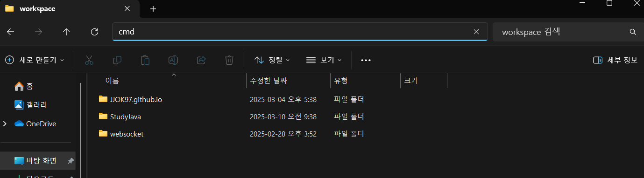This screenshot has height=178, width=644.
Task: Add a new tab with plus button
Action: pos(153,9)
